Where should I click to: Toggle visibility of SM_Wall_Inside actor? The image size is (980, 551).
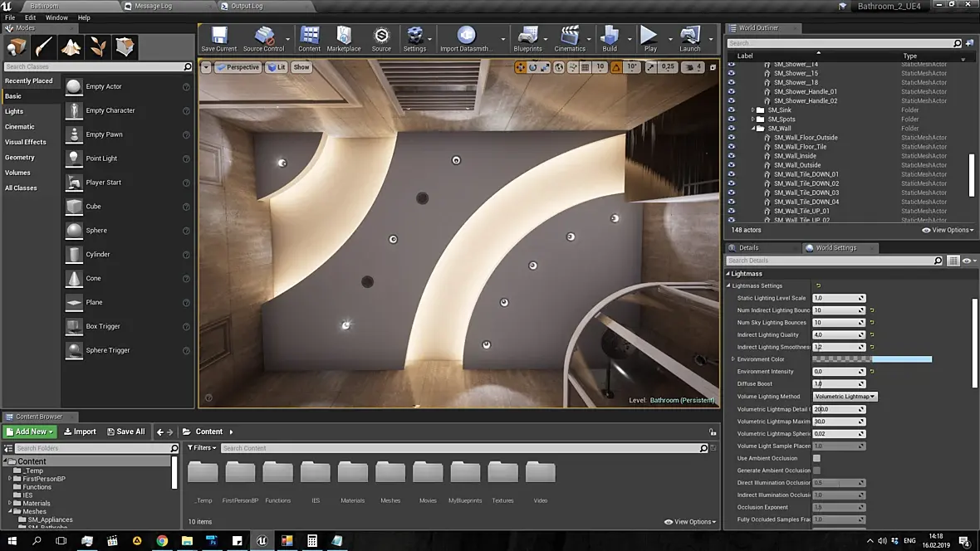732,156
